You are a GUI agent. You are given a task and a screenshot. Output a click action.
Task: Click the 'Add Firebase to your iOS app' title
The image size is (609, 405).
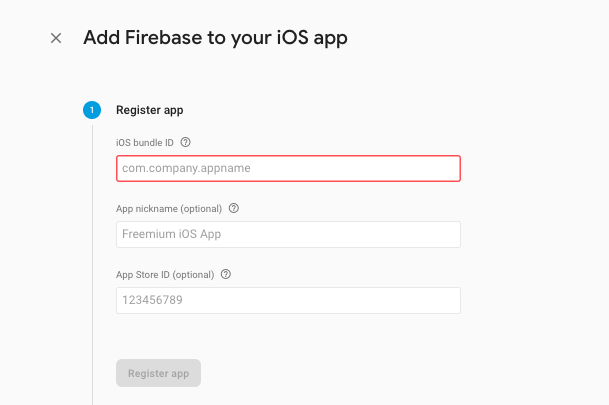pos(215,38)
